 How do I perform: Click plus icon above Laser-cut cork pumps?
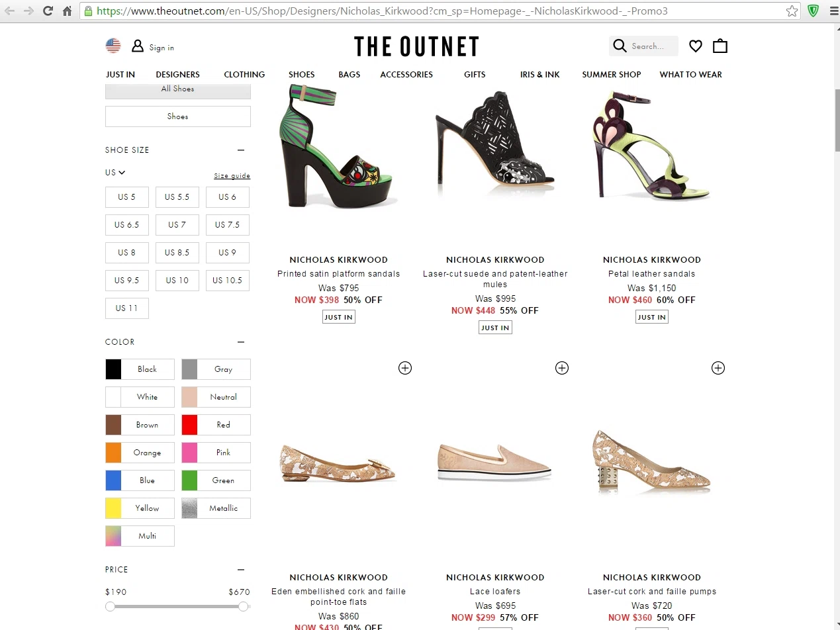(718, 368)
